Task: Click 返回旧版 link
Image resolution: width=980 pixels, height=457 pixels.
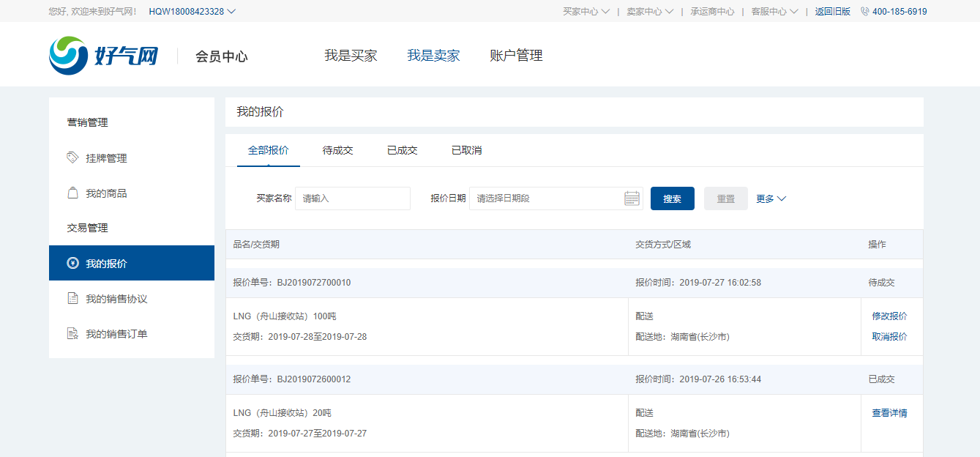Action: (x=833, y=11)
